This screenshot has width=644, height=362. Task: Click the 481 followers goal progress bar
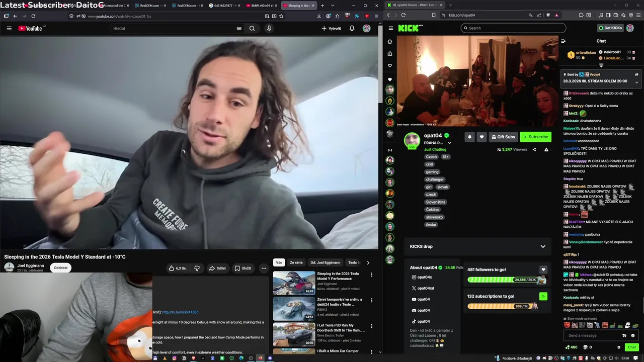click(504, 280)
